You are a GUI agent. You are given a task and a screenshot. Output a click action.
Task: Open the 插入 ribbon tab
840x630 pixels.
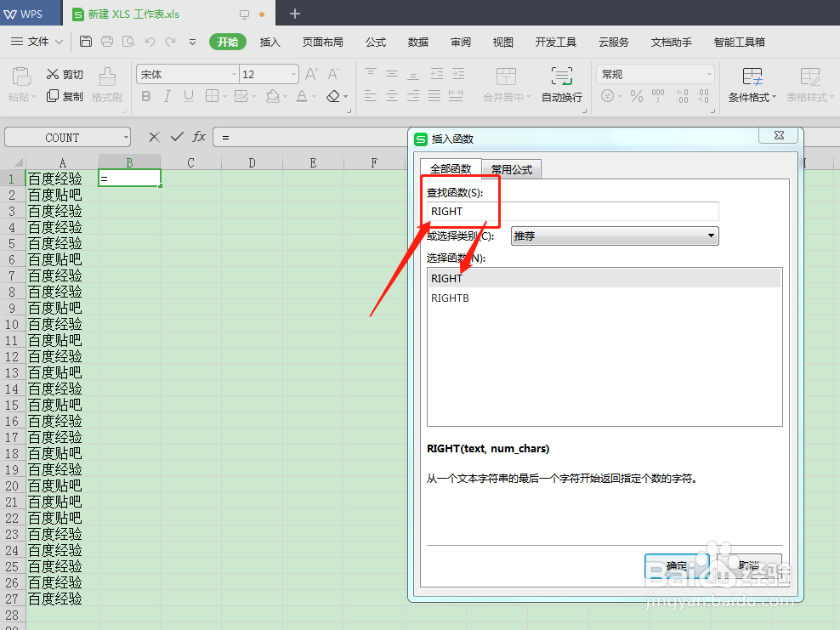click(270, 41)
